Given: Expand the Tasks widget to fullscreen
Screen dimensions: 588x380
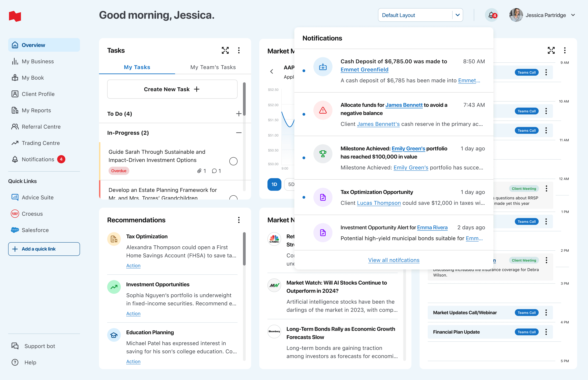Looking at the screenshot, I should point(225,51).
